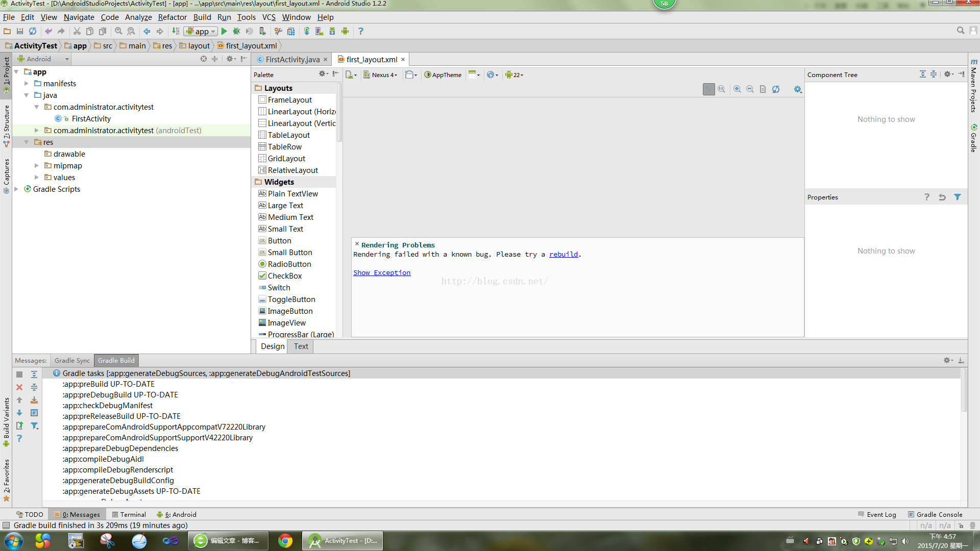Toggle the Favorites side panel
The height and width of the screenshot is (551, 980).
pos(6,480)
